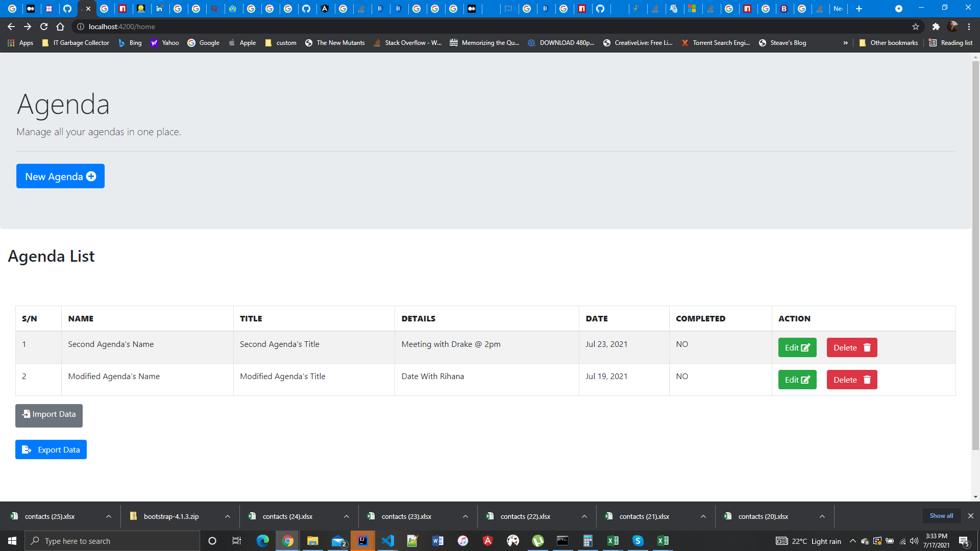Viewport: 980px width, 551px height.
Task: Open Chrome's three-dot menu
Action: click(x=969, y=27)
